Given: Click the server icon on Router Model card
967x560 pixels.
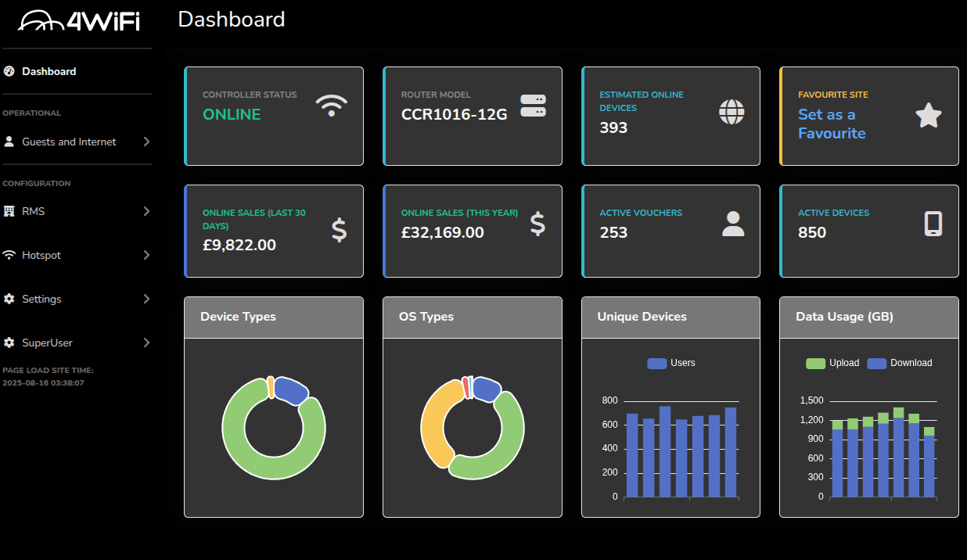Looking at the screenshot, I should (533, 106).
